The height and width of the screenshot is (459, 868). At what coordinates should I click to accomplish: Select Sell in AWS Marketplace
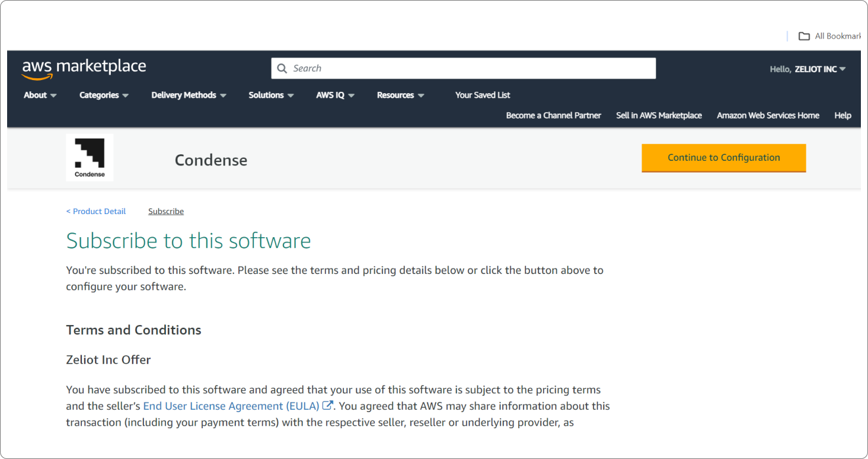[x=659, y=116]
